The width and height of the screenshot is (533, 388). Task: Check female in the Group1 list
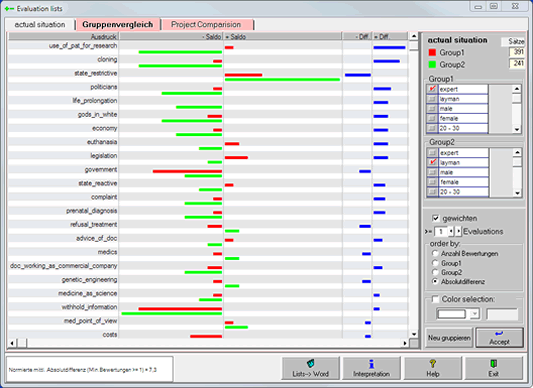(x=432, y=118)
